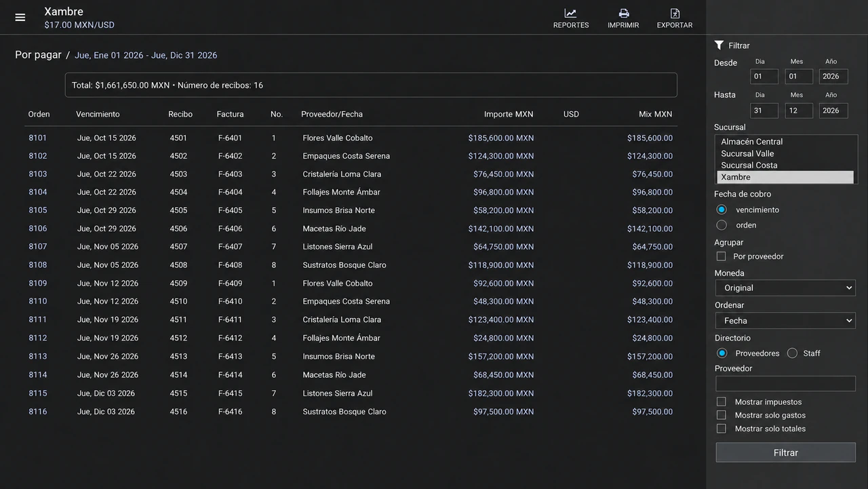Select the orden radio option
868x489 pixels.
point(722,224)
